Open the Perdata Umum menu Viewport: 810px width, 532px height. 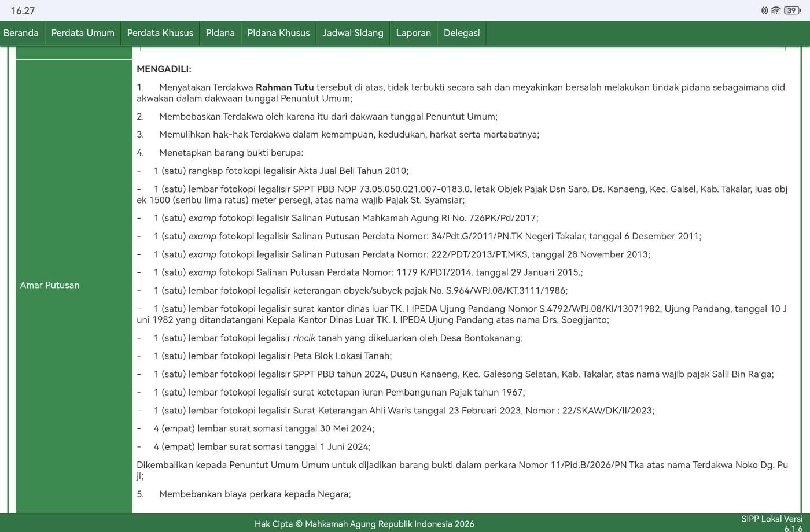click(x=83, y=33)
